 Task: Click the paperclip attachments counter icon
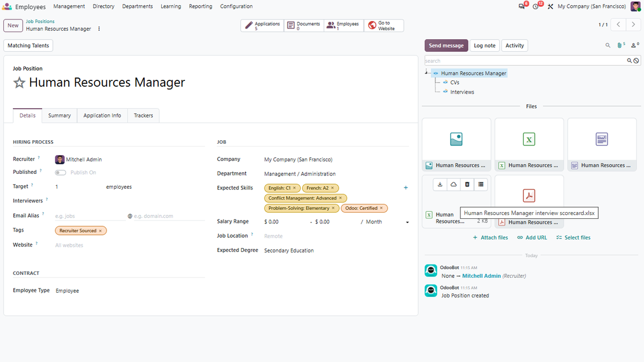coord(621,45)
